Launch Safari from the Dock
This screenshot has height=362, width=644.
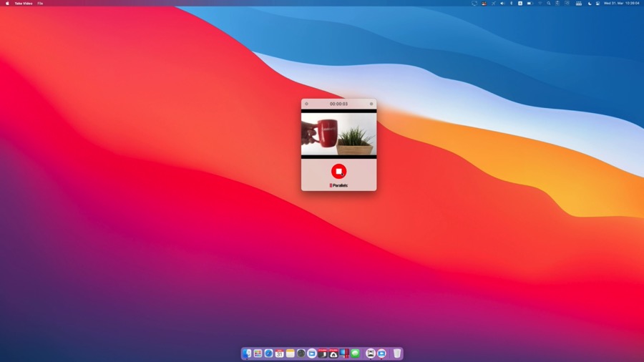click(x=268, y=353)
